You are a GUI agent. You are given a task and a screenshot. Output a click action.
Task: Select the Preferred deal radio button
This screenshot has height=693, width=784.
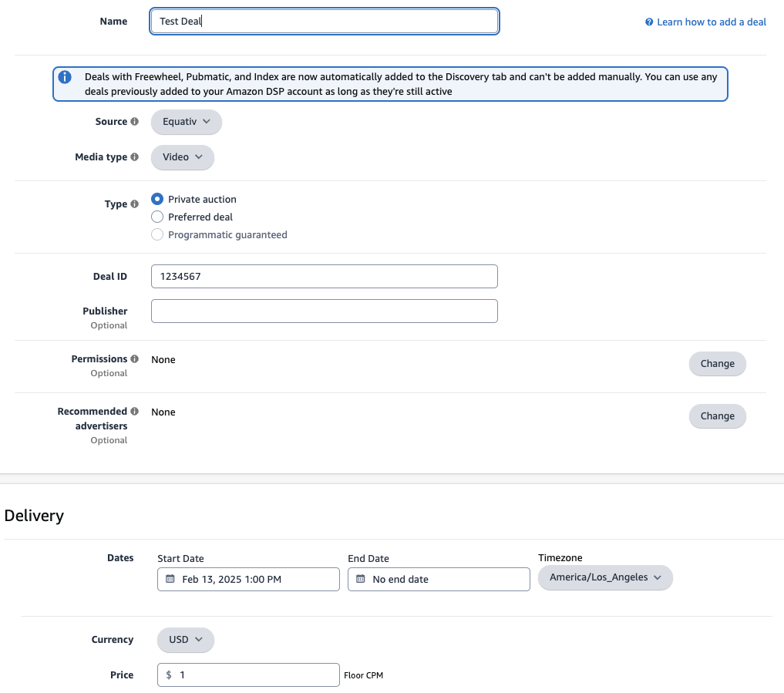[x=157, y=217]
